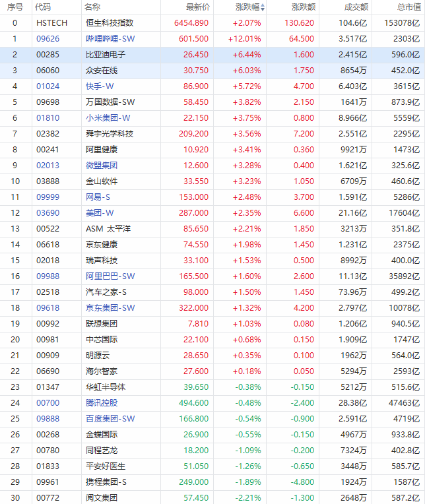Open stock link 腾讯控股
The image size is (425, 504).
(x=102, y=403)
